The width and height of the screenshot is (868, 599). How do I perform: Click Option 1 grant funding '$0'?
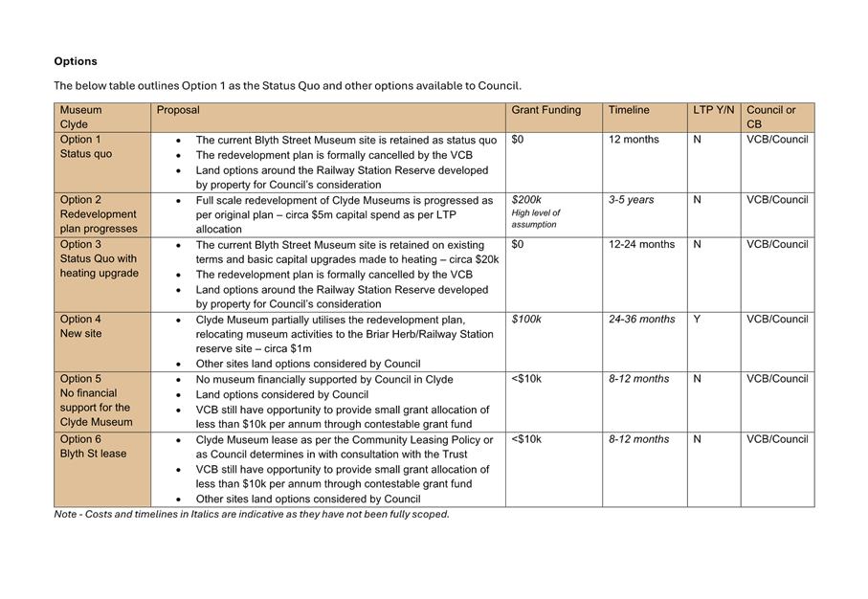(x=517, y=140)
